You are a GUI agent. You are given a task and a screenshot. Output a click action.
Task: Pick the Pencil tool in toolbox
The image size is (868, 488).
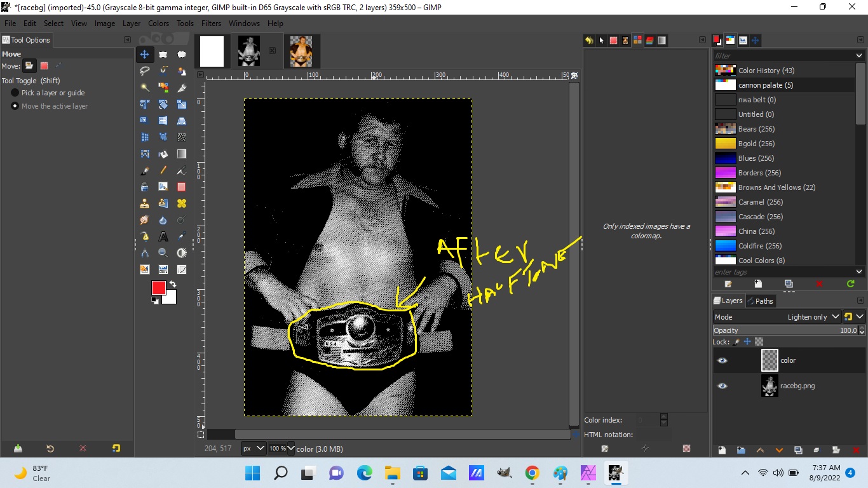click(163, 170)
